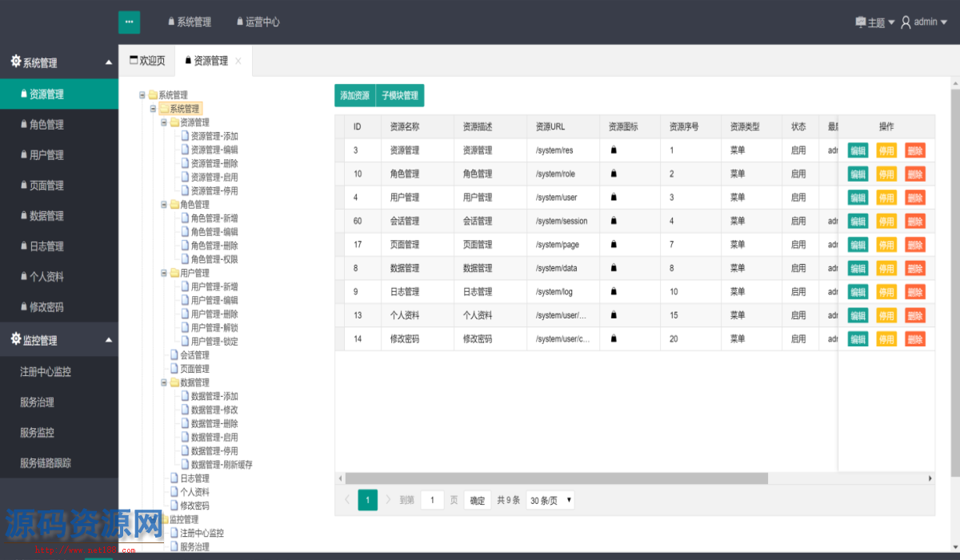Click the 添加资源 button
Screen dimensions: 960x560
tap(354, 95)
